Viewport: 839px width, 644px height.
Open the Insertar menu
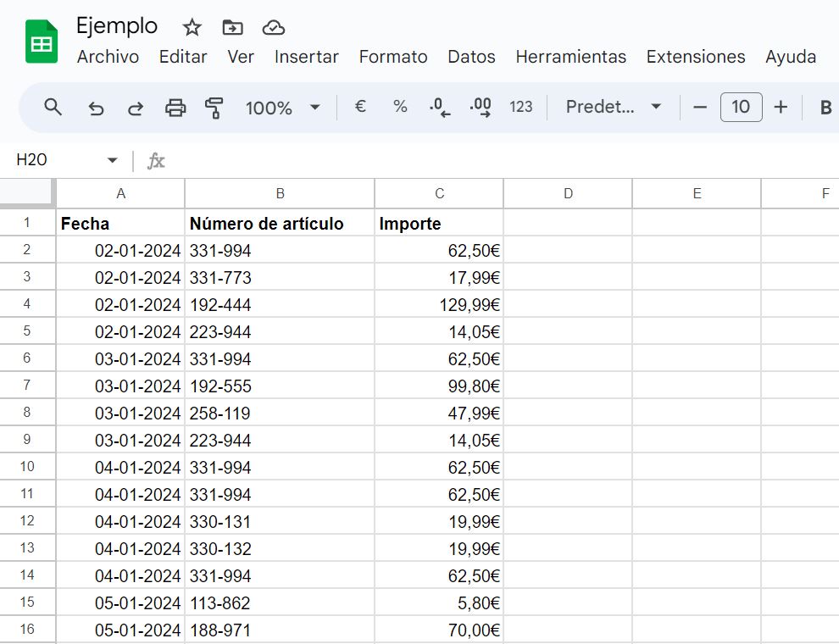tap(307, 57)
